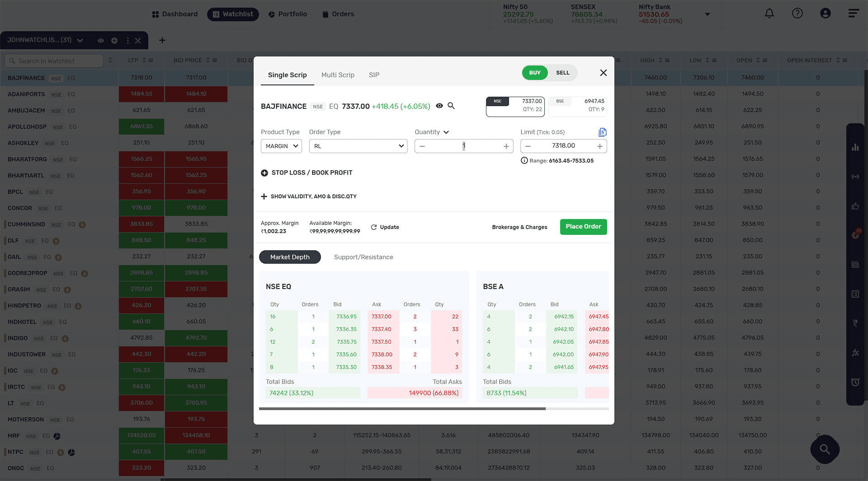Expand Show Validity, AMO & Disc.Qty

[x=309, y=196]
